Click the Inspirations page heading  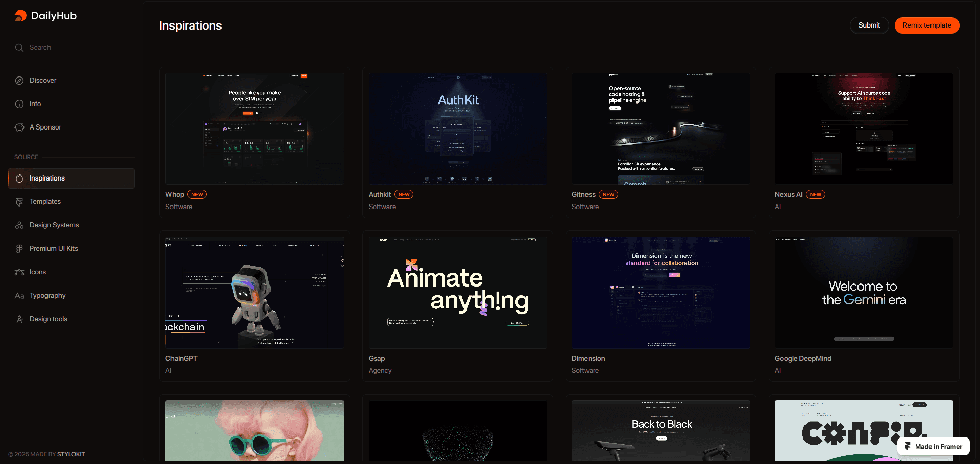click(x=190, y=26)
